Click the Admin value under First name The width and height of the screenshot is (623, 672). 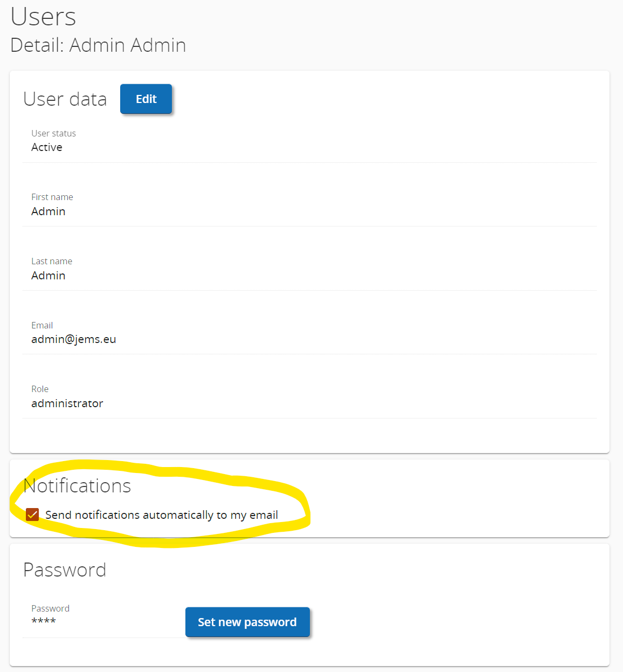[48, 211]
